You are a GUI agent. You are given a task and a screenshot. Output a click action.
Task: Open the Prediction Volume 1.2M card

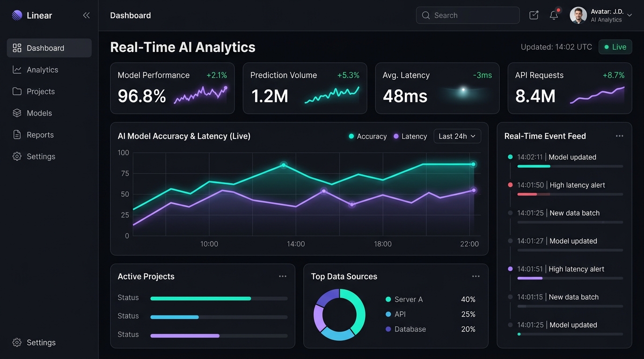tap(305, 88)
